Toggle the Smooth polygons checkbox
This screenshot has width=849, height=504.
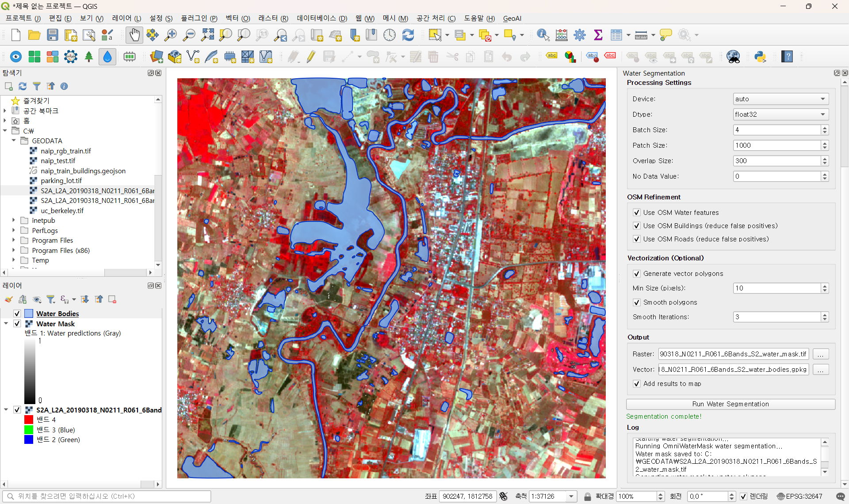[637, 302]
